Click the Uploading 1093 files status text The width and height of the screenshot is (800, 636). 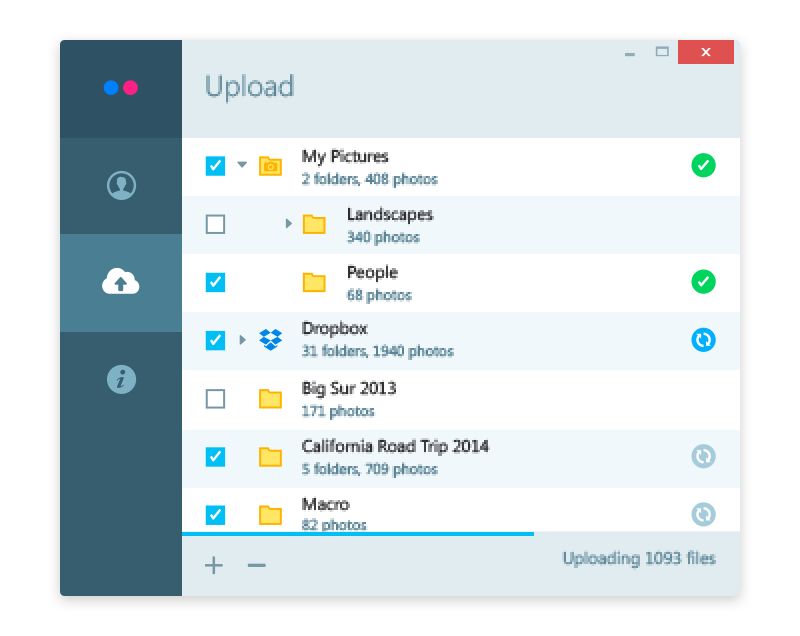(x=639, y=559)
